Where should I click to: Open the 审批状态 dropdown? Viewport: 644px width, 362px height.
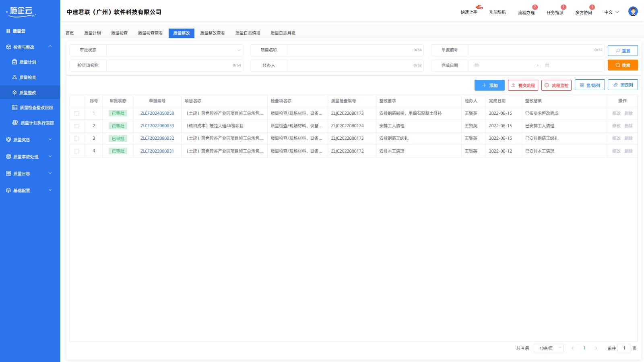[174, 50]
